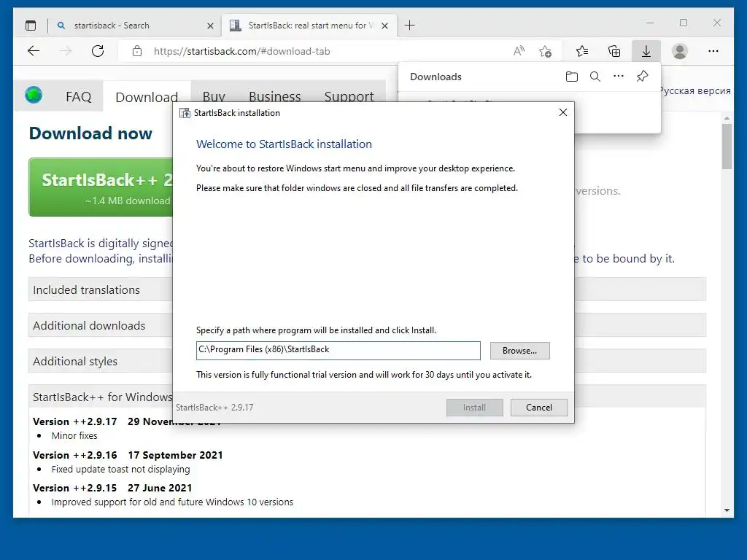This screenshot has width=747, height=560.
Task: Click 'Welcome to StartIsBack installation' heading
Action: [284, 144]
